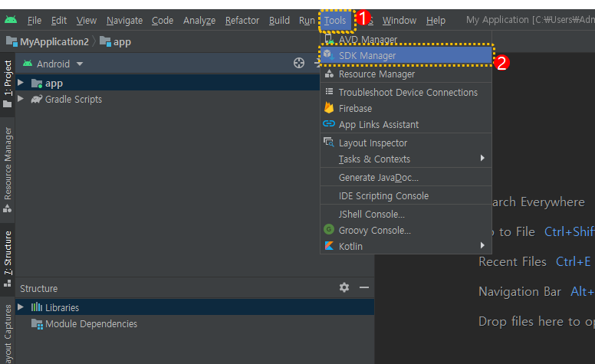Click the App Links chain icon
Screen dimensions: 595x364
click(329, 123)
